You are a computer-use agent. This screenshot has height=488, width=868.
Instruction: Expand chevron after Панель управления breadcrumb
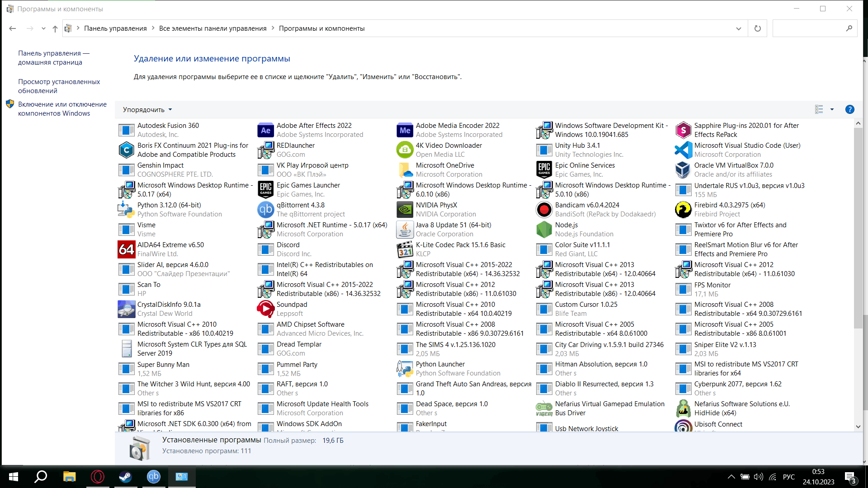coord(153,28)
